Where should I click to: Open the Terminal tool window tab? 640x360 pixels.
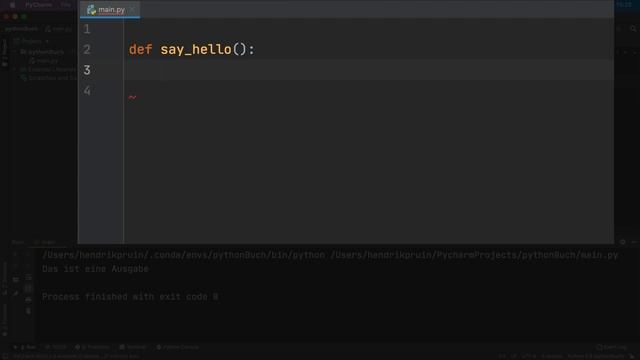pos(133,347)
